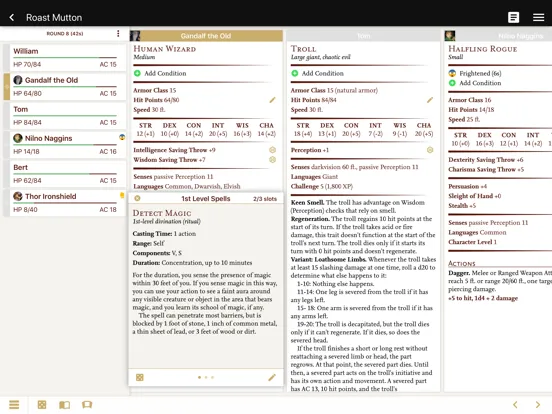552x414 pixels.
Task: Select William in the initiative list
Action: pyautogui.click(x=65, y=58)
